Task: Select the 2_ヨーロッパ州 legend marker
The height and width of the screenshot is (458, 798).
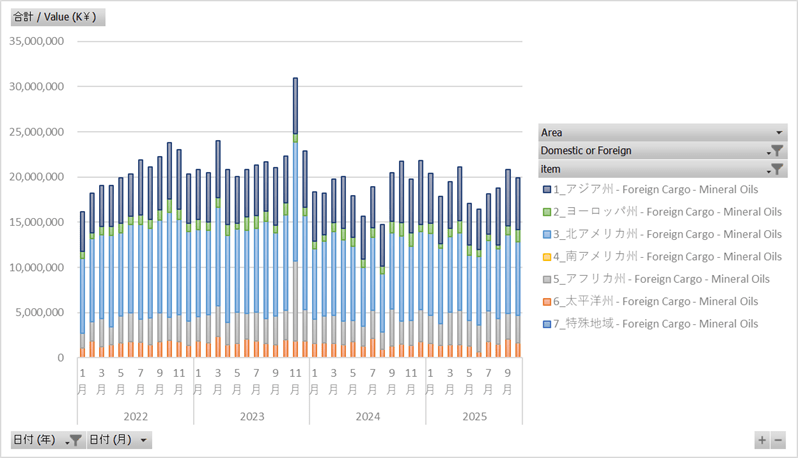Action: tap(545, 212)
